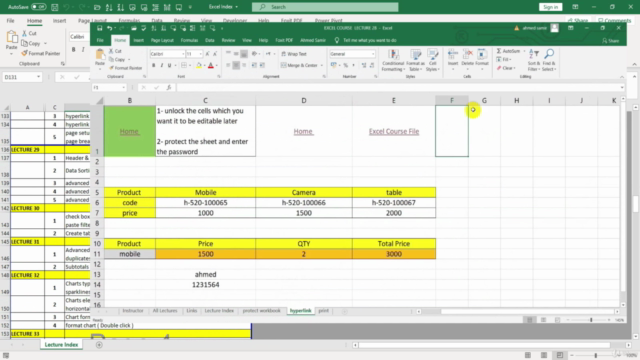This screenshot has height=360, width=640.
Task: Open Copy dropdown arrow in back window
Action: click(45, 43)
